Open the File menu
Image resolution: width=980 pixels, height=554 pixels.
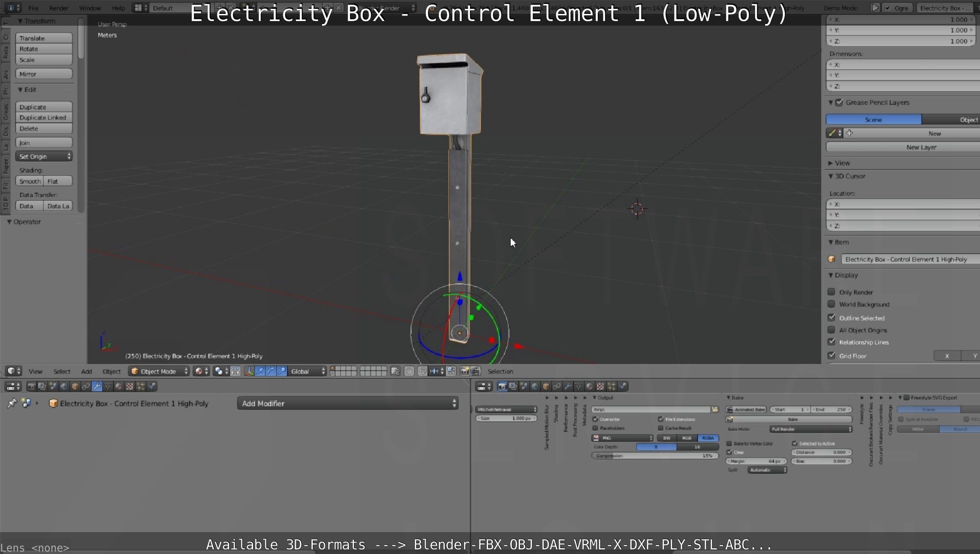pos(33,8)
